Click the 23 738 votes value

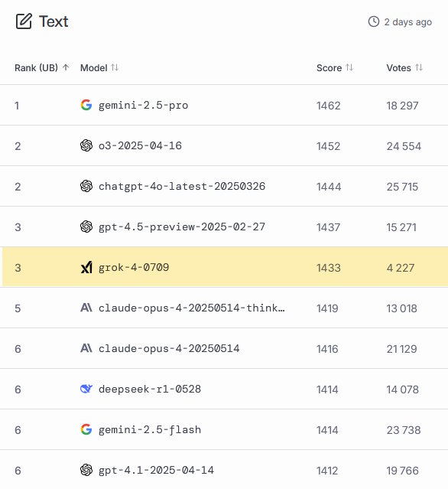tap(404, 430)
